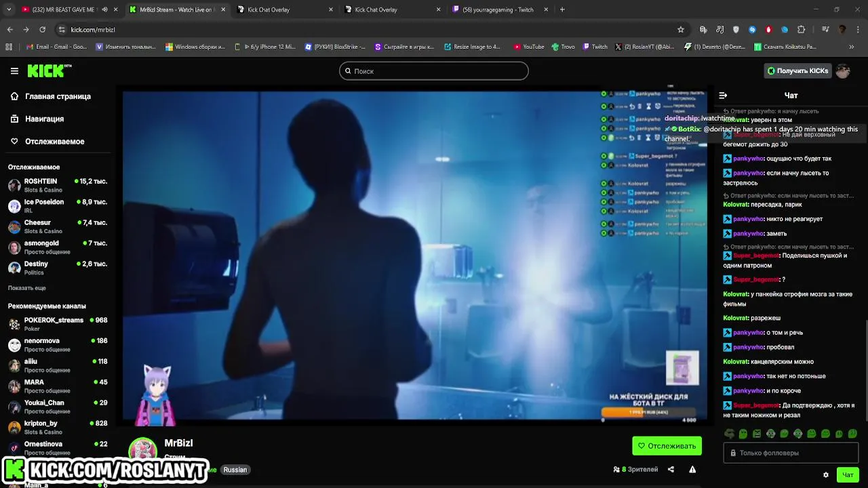This screenshot has height=488, width=868.
Task: Open Cheesur channel in followed list
Action: [x=58, y=226]
